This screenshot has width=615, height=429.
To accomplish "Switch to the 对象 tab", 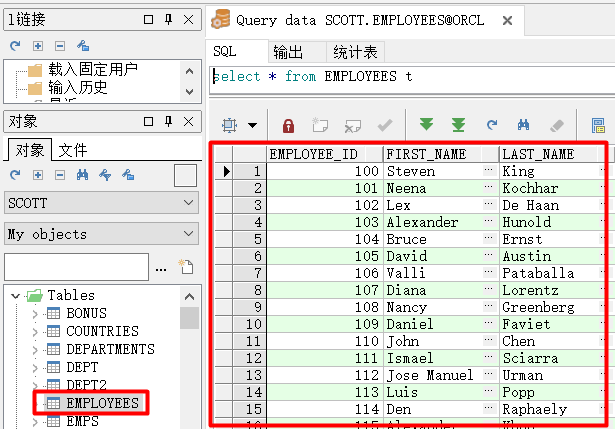I will click(29, 150).
